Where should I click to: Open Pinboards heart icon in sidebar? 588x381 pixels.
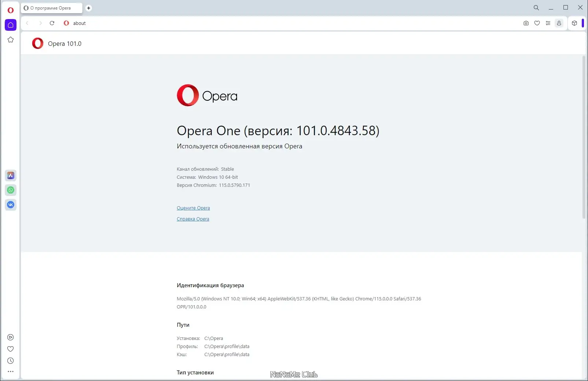[x=11, y=349]
